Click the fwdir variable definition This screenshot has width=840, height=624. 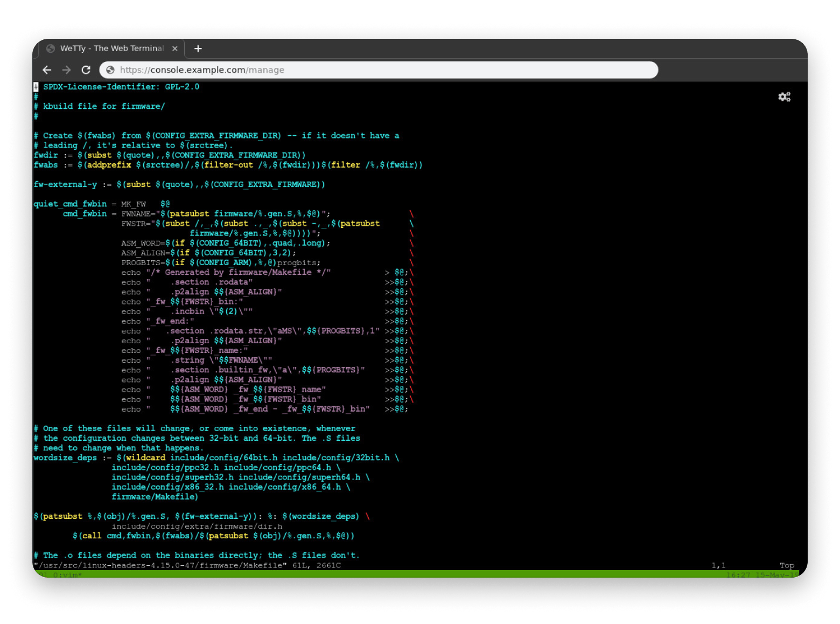pos(45,155)
